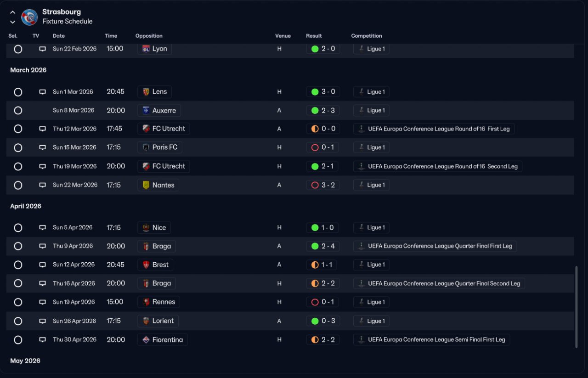Image resolution: width=588 pixels, height=378 pixels.
Task: Click the up chevron next to Strasbourg
Action: 12,12
